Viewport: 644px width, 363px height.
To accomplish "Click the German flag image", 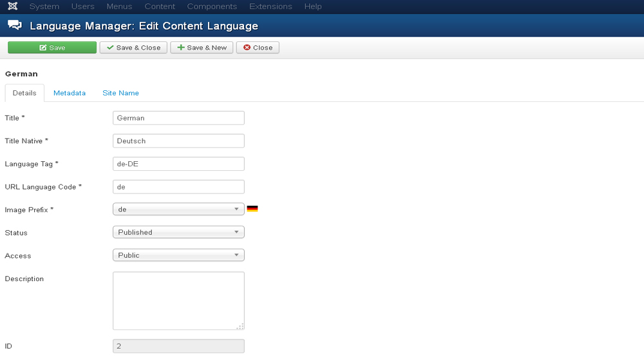I will pyautogui.click(x=252, y=209).
